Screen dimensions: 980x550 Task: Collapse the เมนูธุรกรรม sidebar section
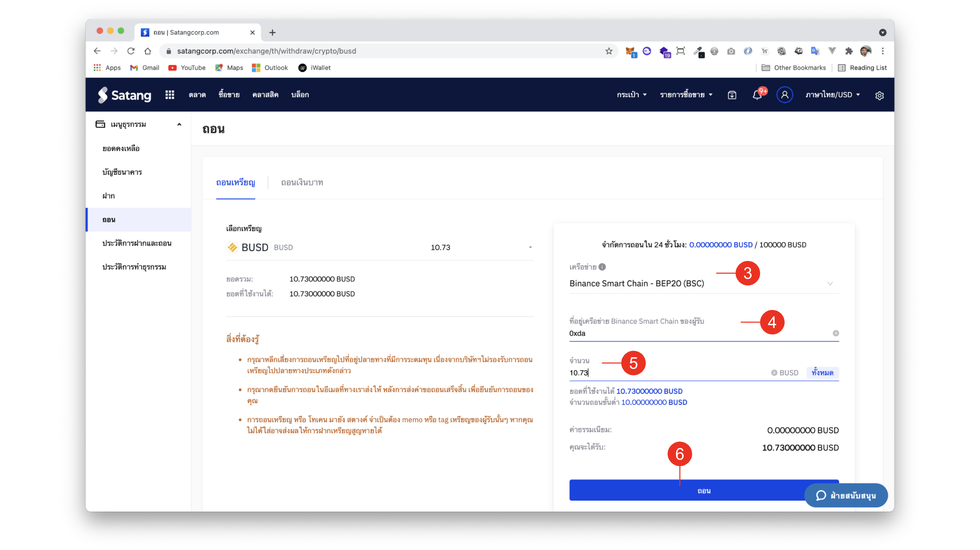(x=179, y=124)
